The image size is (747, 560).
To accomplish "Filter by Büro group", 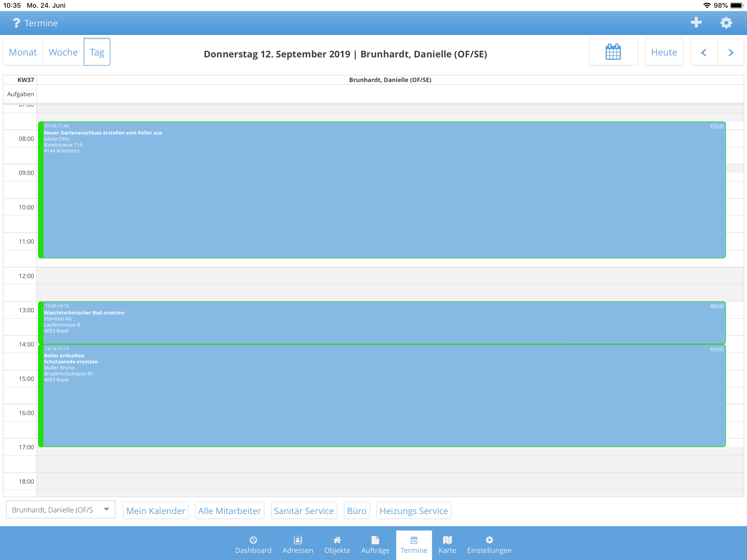I will [x=357, y=511].
